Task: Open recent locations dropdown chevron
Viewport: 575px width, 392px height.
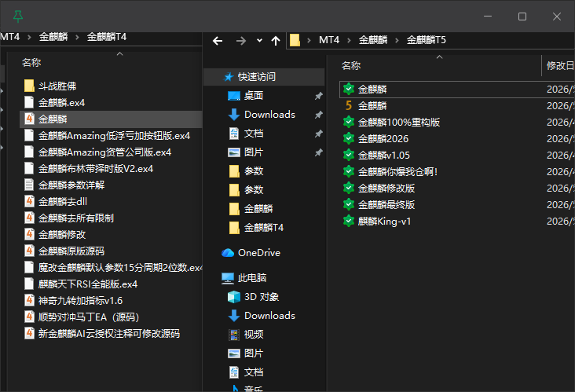Action: 259,40
